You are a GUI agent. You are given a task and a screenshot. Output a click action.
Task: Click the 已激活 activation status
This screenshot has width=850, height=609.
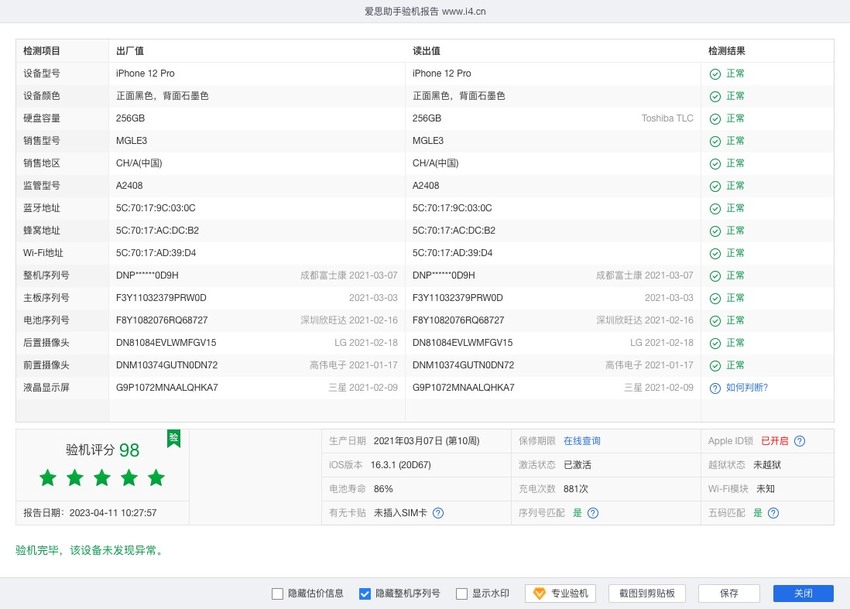(577, 465)
